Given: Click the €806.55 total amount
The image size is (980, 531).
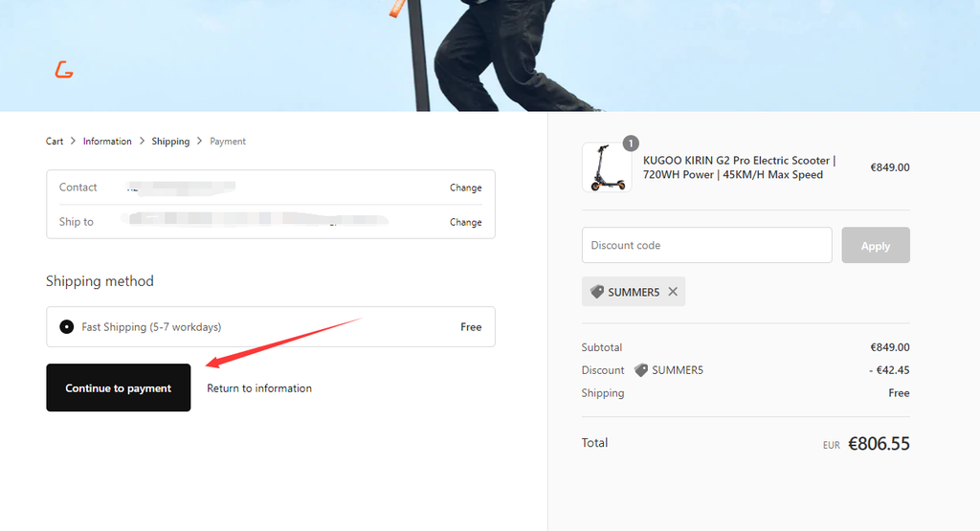Looking at the screenshot, I should (879, 444).
